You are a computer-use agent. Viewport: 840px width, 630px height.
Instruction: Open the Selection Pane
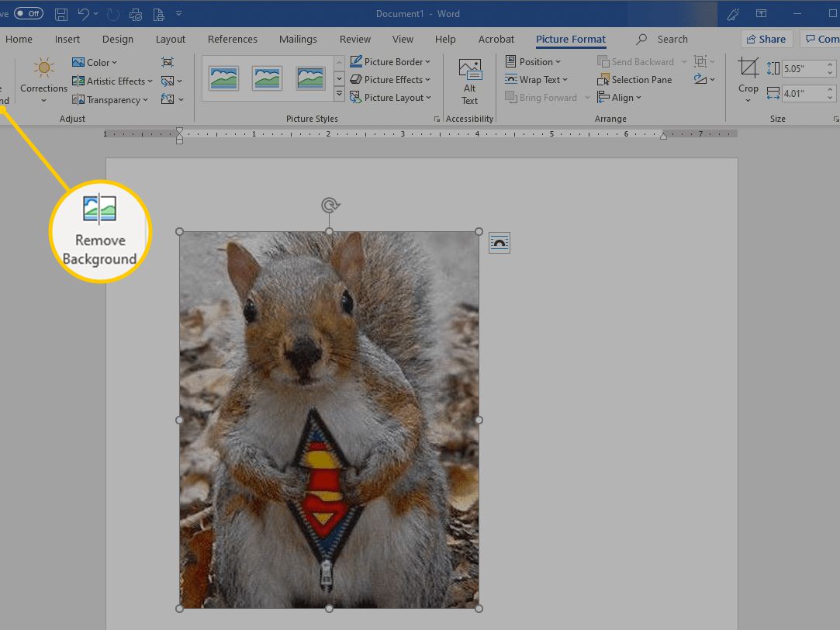634,79
